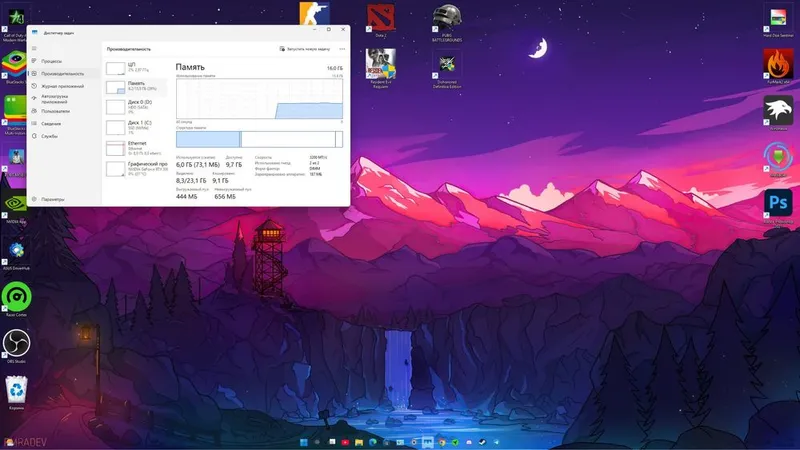The width and height of the screenshot is (800, 450).
Task: Open Hard Disk Sentinel shortcut
Action: tap(778, 21)
